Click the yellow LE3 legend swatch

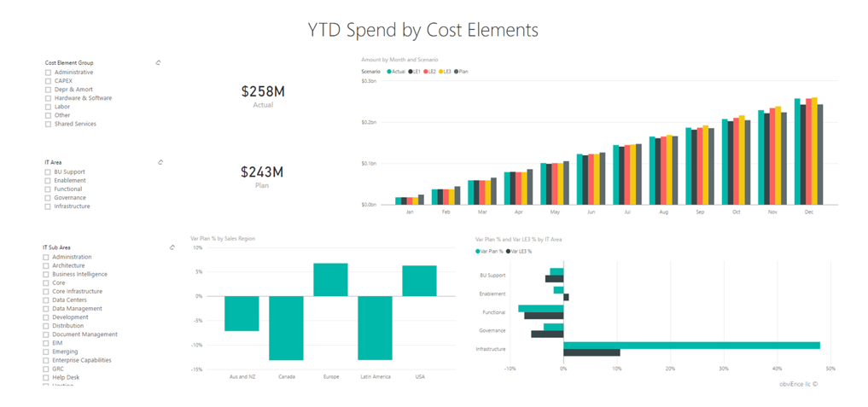pos(441,72)
